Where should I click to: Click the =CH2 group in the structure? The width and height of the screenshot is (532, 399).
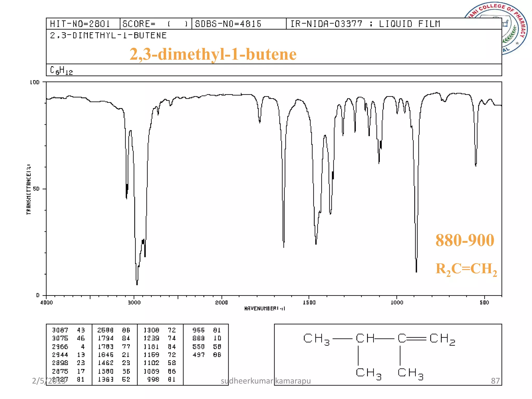442,339
